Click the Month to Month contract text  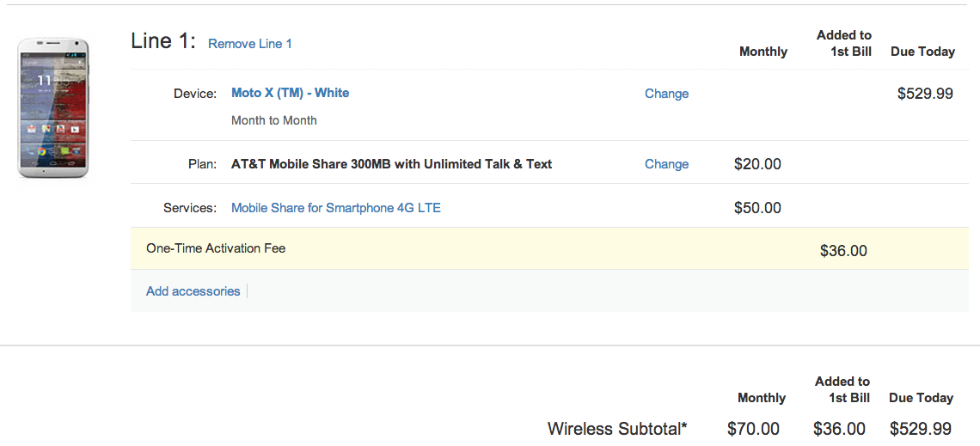click(x=273, y=120)
